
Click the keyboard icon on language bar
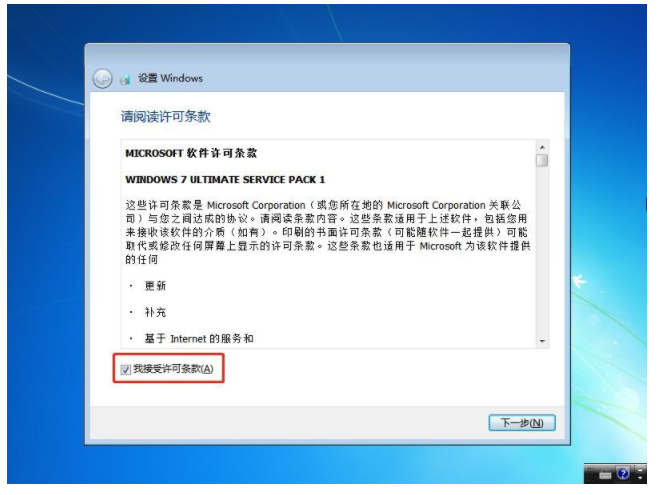606,475
